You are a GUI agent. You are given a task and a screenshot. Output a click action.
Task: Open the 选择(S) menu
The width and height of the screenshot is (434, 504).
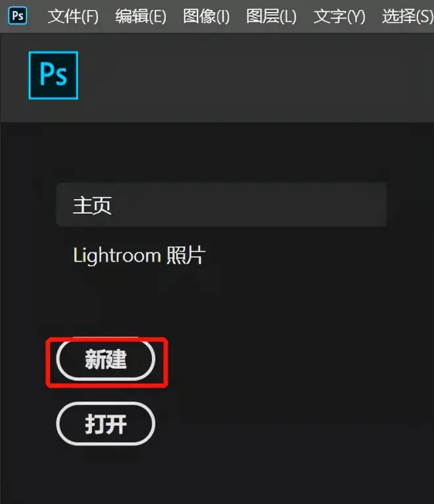pos(408,16)
